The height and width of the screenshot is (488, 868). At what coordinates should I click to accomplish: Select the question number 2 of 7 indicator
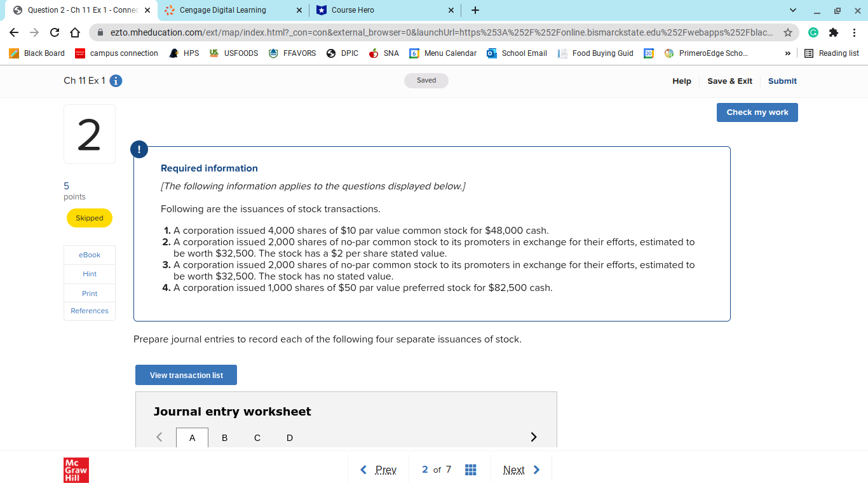coord(437,470)
